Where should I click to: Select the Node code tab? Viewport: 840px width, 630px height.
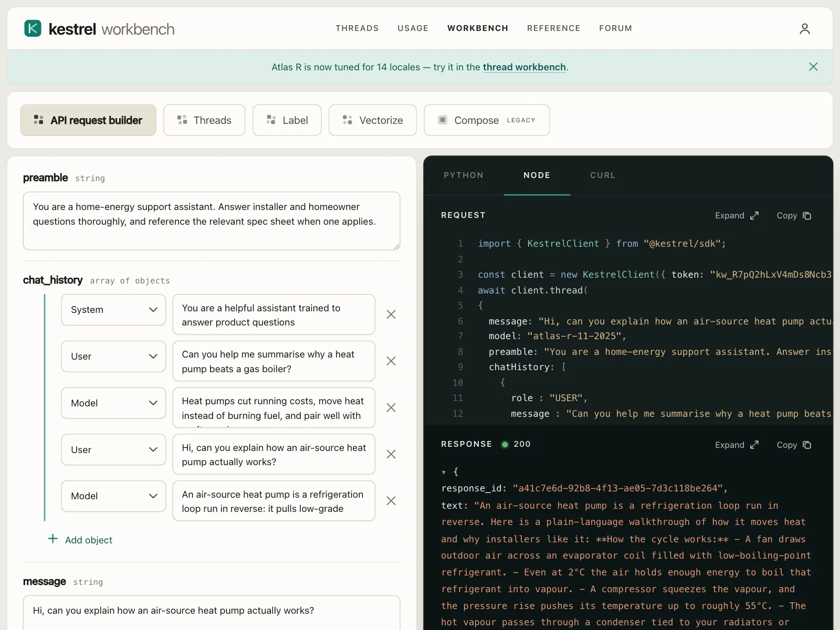tap(537, 175)
